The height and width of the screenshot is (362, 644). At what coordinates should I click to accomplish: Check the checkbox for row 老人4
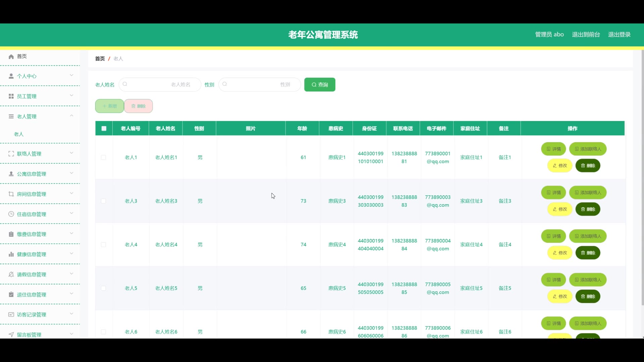pyautogui.click(x=103, y=244)
